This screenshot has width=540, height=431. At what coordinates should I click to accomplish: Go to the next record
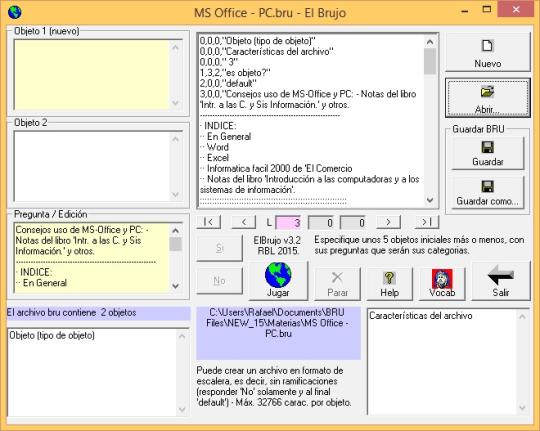[x=388, y=222]
